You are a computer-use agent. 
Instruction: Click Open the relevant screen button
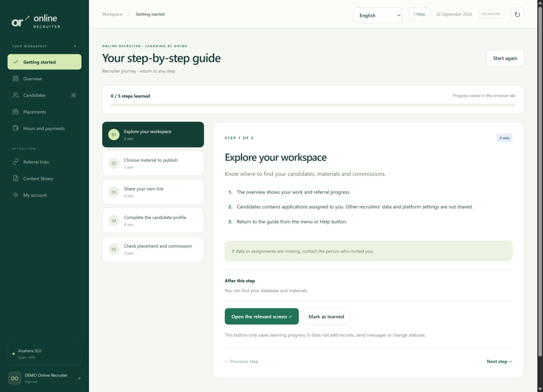(261, 317)
